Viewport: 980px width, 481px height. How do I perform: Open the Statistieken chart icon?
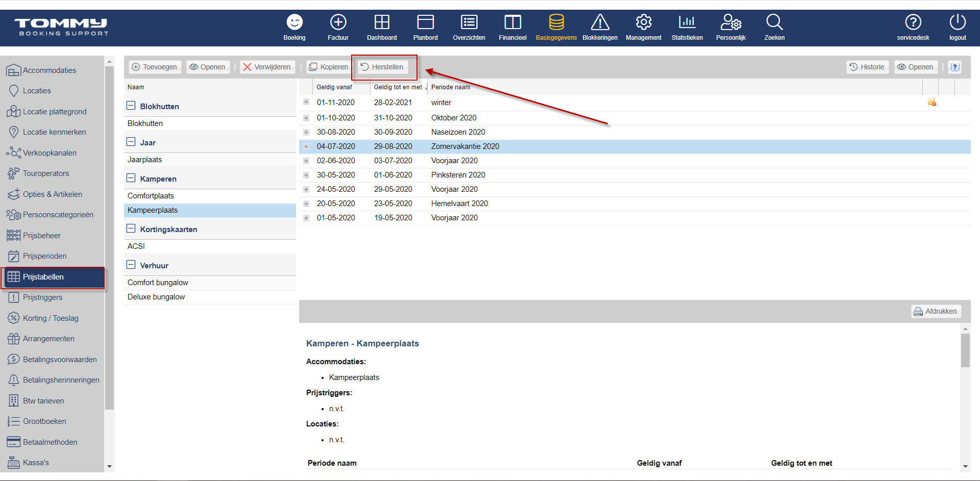click(x=687, y=22)
